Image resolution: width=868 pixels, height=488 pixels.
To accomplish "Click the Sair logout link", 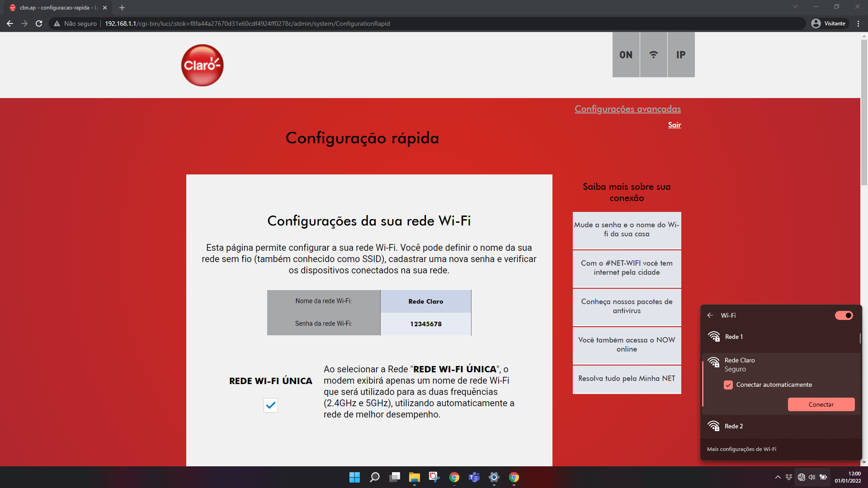I will click(x=675, y=125).
